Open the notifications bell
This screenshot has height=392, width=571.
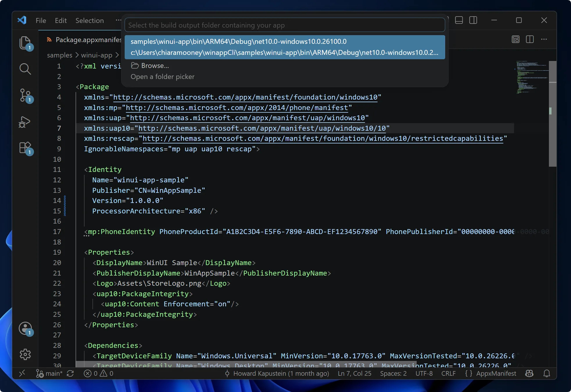[547, 373]
